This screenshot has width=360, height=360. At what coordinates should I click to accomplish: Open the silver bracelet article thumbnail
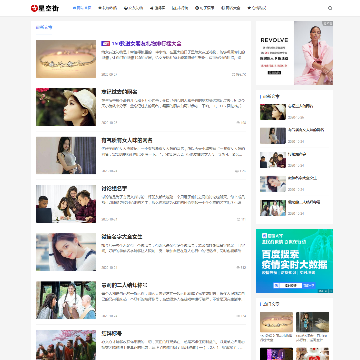point(66,59)
